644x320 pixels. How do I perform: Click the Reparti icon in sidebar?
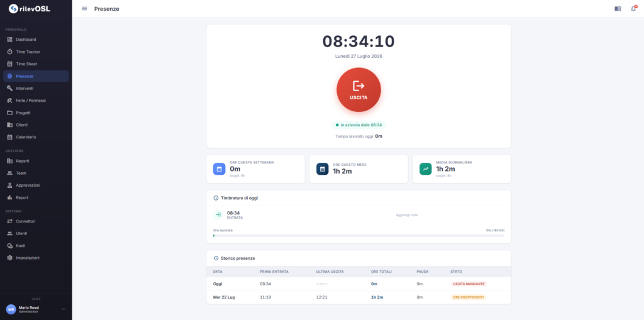coord(10,161)
